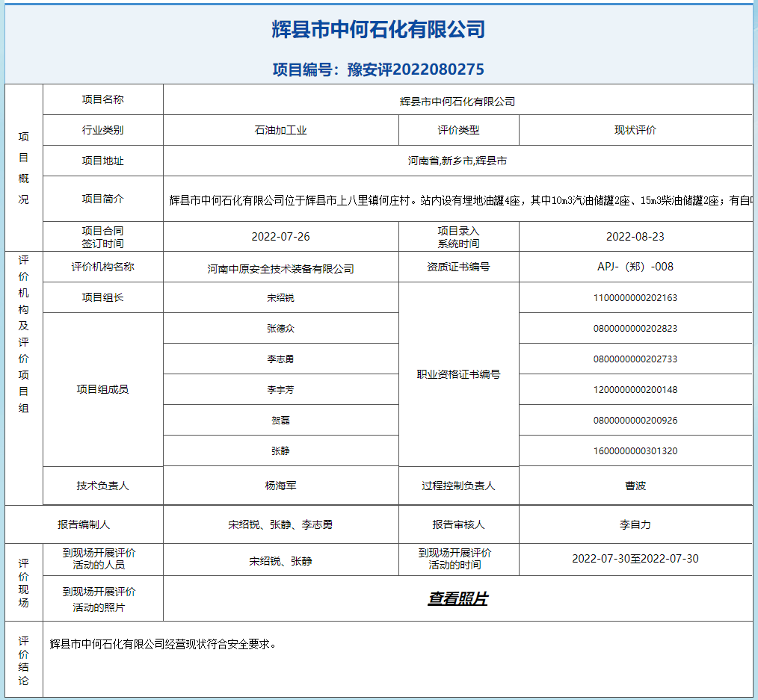
Task: Click the vertical 项目概况 section header
Action: (24, 167)
